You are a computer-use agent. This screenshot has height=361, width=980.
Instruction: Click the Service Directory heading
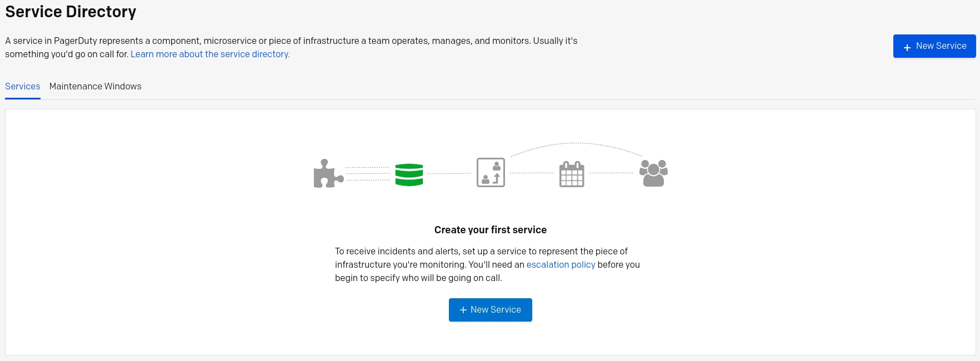(71, 12)
